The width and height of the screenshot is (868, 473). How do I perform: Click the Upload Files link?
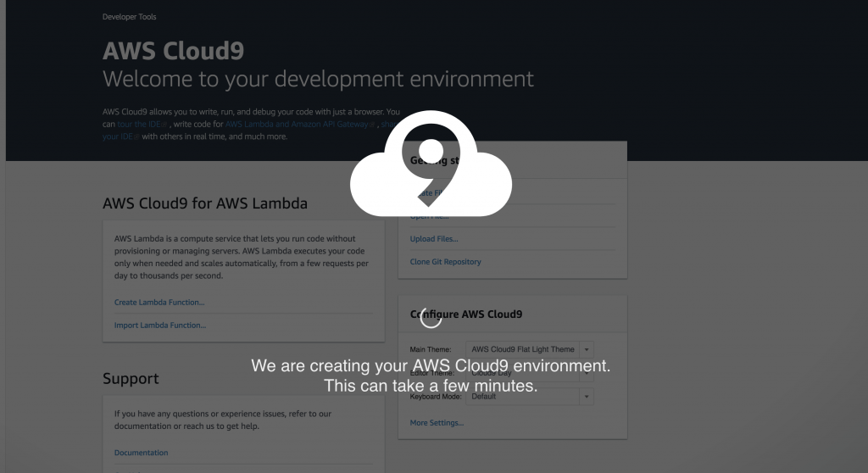pos(434,239)
